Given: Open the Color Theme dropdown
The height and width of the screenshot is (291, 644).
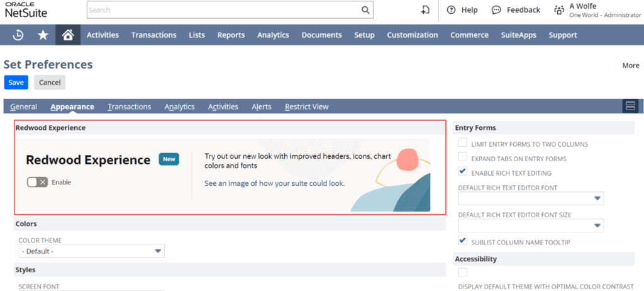Looking at the screenshot, I should (x=92, y=251).
